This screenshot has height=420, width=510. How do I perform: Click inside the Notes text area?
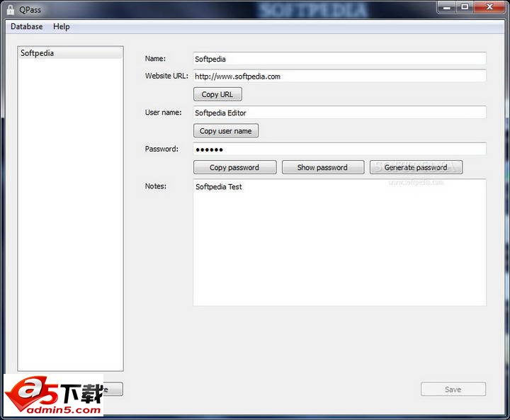coord(339,242)
